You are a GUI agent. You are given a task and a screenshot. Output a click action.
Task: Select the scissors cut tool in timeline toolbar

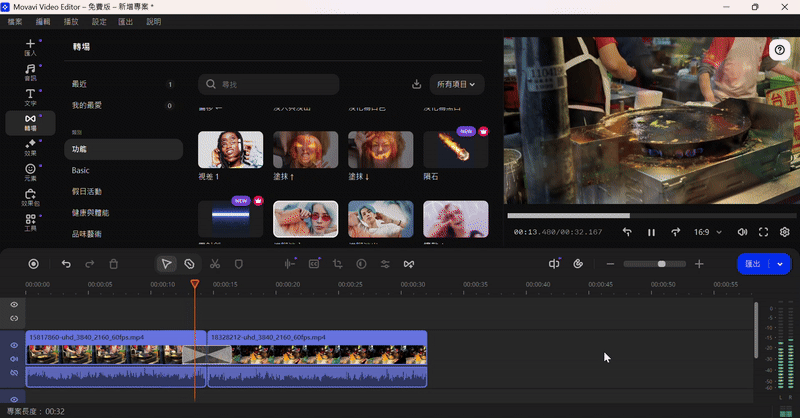(x=214, y=264)
